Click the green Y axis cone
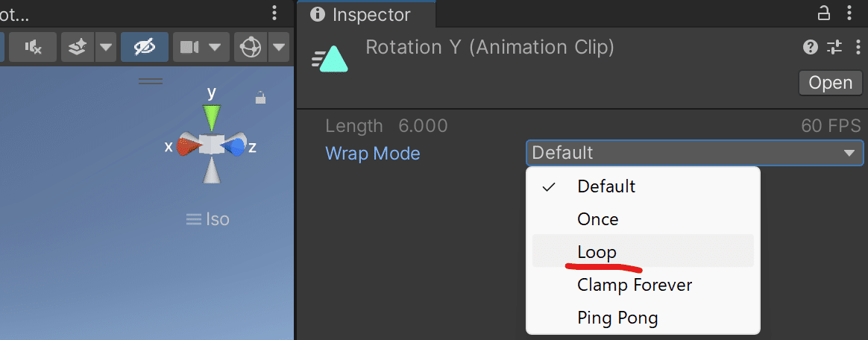Image resolution: width=868 pixels, height=340 pixels. click(212, 117)
